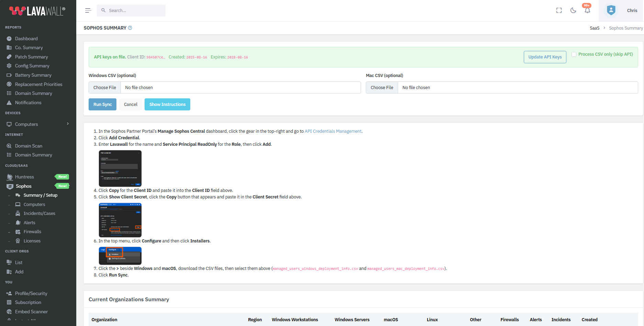
Task: Open the Huntress integration page
Action: (x=25, y=176)
